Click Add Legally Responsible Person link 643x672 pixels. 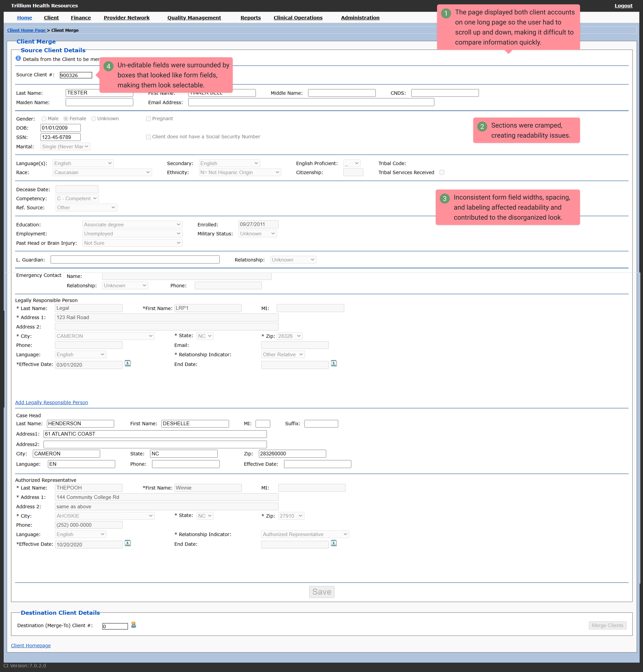(x=51, y=402)
